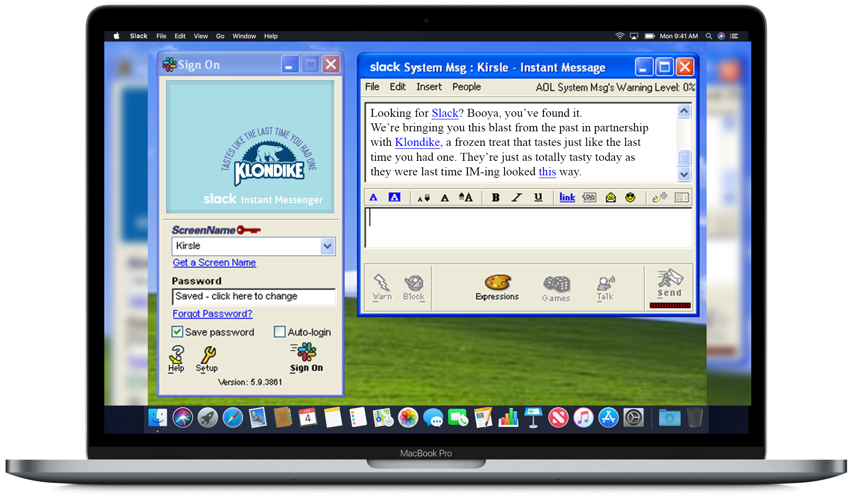Screen dimensions: 851x504
Task: Open Notification Center list icon
Action: pos(734,36)
